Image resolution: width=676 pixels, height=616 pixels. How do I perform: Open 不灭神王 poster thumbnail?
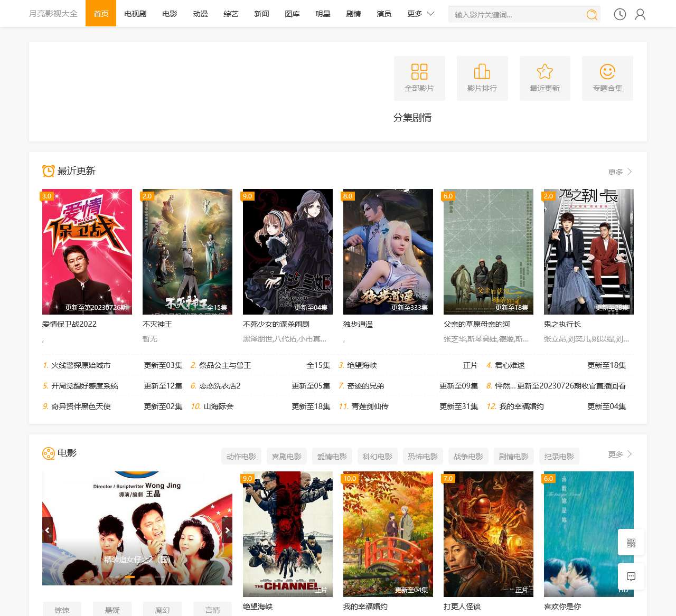point(187,252)
